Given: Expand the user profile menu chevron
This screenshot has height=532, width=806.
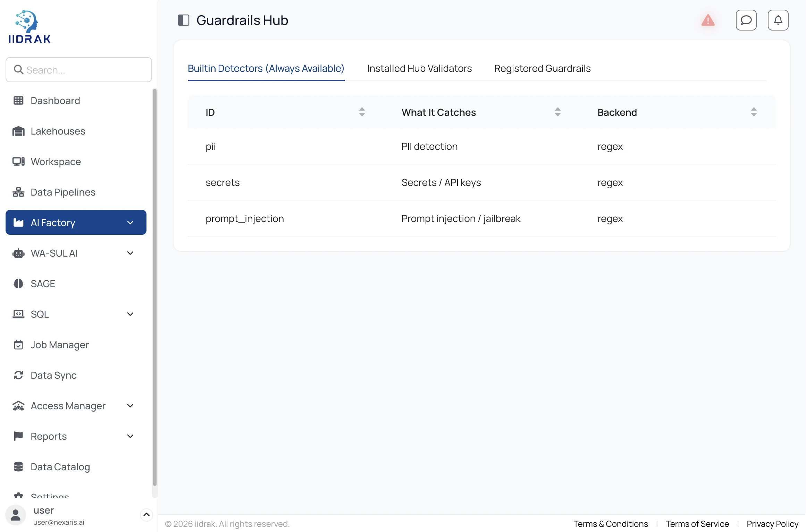Looking at the screenshot, I should (x=146, y=515).
